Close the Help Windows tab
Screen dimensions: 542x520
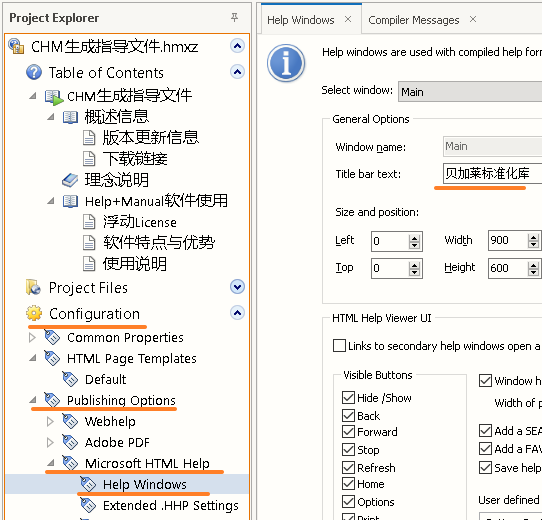pos(348,19)
